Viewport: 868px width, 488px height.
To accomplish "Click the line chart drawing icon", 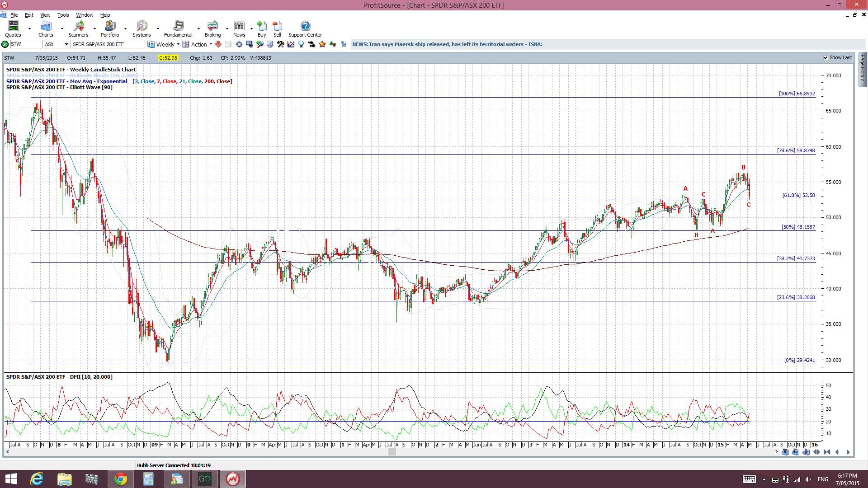I will click(291, 44).
